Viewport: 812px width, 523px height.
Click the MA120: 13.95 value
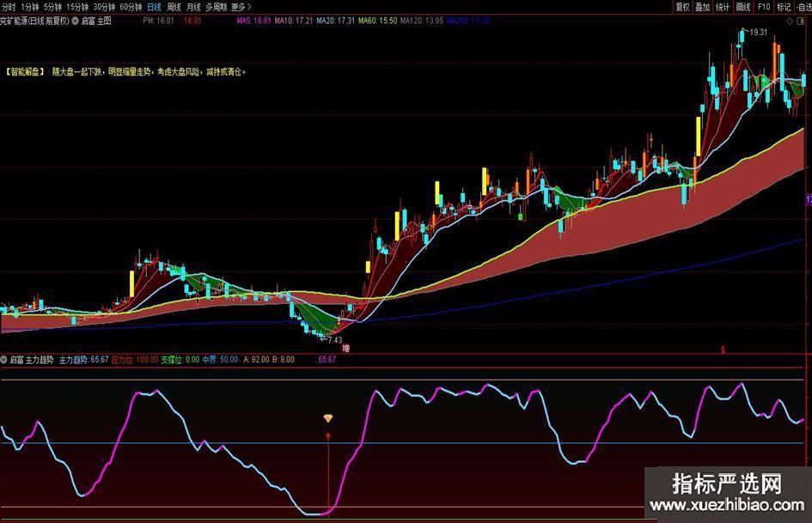tap(422, 21)
